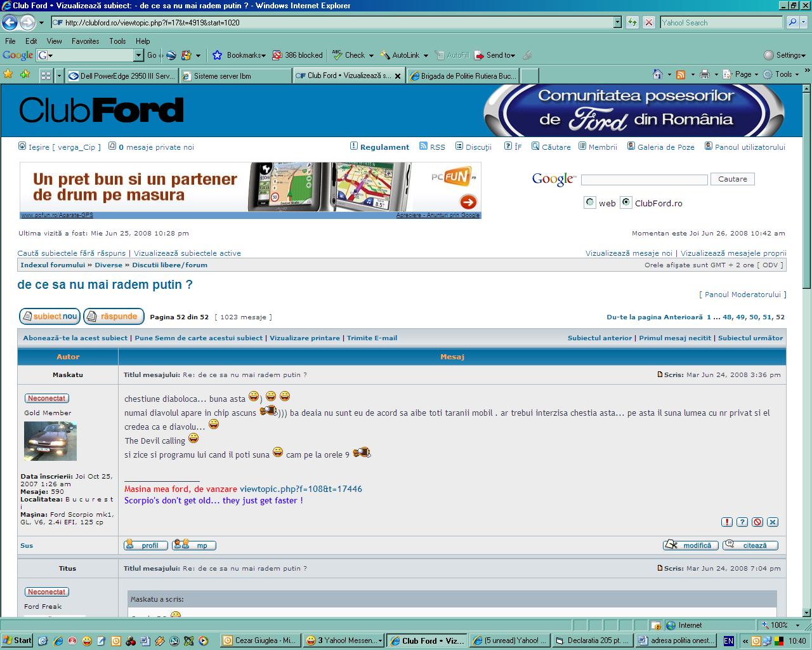The width and height of the screenshot is (812, 650).
Task: Click the Regulament link
Action: coord(384,147)
